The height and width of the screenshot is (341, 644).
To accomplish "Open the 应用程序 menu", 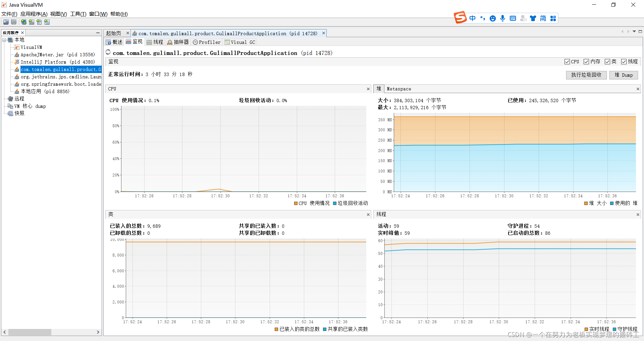I will (34, 14).
